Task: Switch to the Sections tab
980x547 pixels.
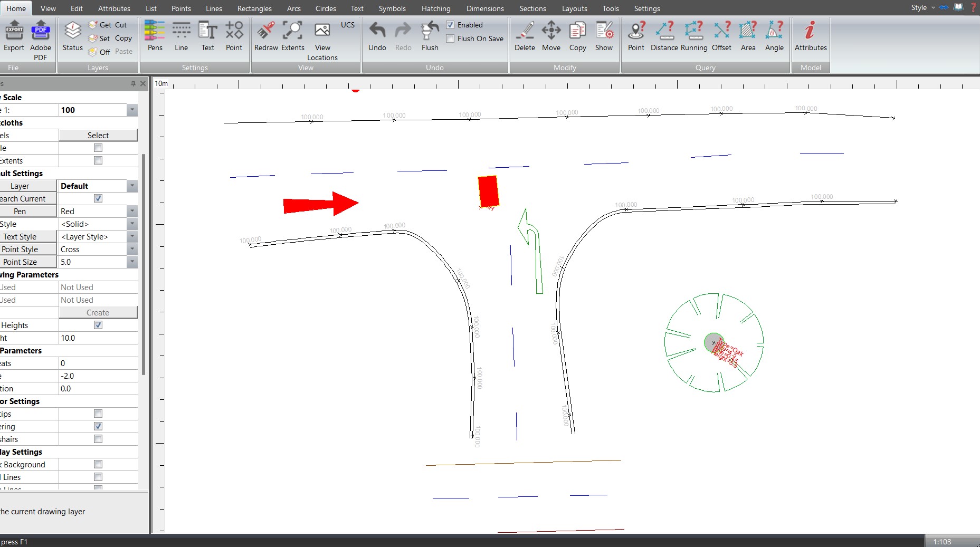Action: tap(532, 8)
